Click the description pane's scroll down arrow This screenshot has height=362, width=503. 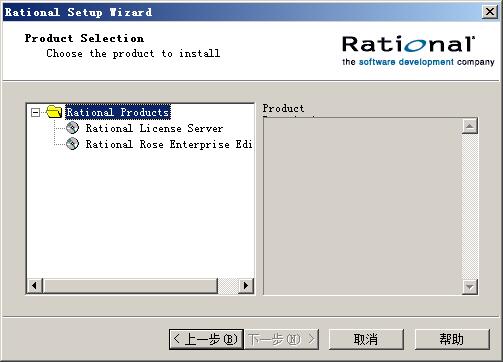pos(470,287)
